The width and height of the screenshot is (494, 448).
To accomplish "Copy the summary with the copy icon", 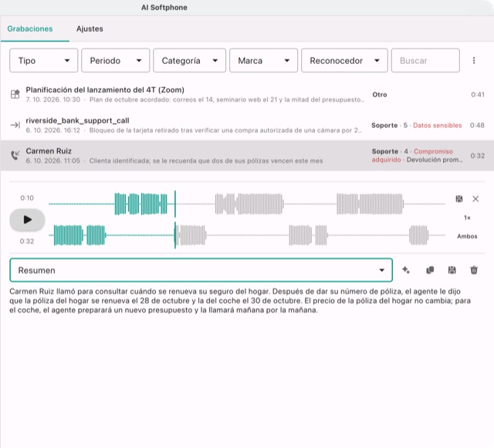I will pos(430,270).
